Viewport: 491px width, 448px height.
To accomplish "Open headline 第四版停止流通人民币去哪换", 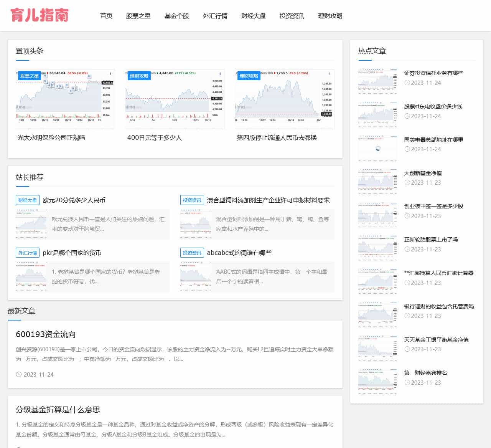I will 277,137.
